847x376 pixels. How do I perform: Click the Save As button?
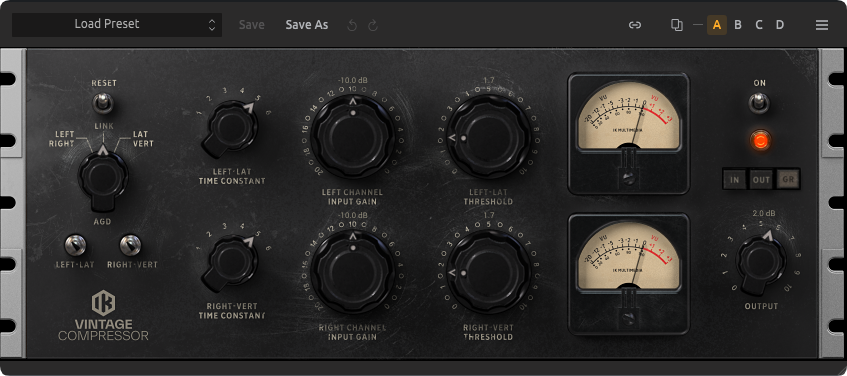pyautogui.click(x=307, y=25)
